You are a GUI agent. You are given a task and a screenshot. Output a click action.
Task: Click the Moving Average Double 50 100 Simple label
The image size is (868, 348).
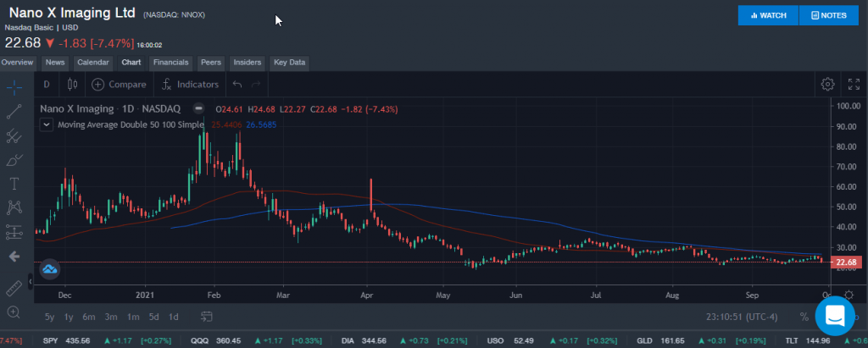131,124
